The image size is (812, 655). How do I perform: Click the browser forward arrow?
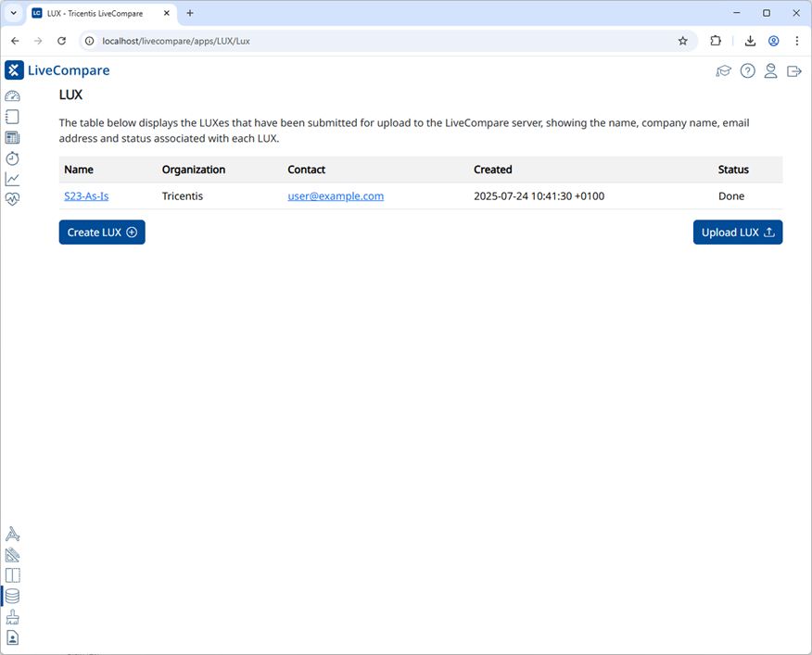pyautogui.click(x=38, y=41)
